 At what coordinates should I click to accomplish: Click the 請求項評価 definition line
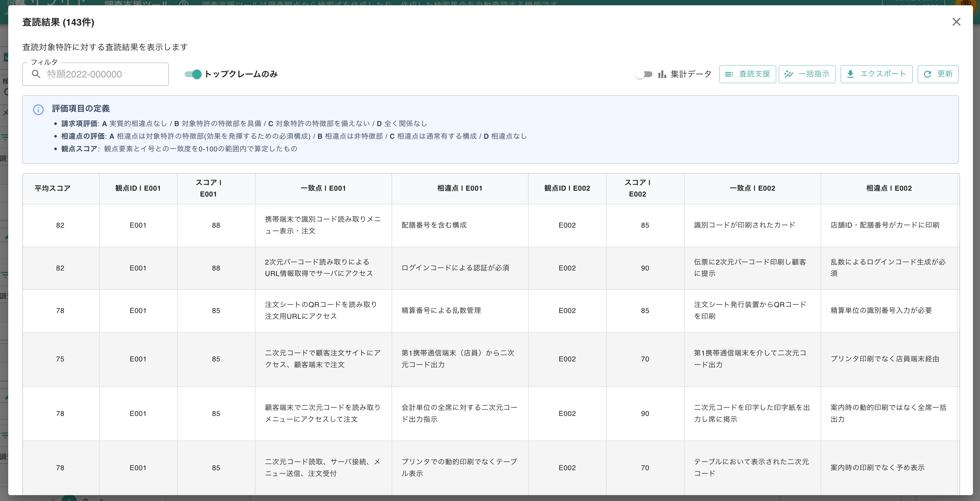pyautogui.click(x=244, y=123)
